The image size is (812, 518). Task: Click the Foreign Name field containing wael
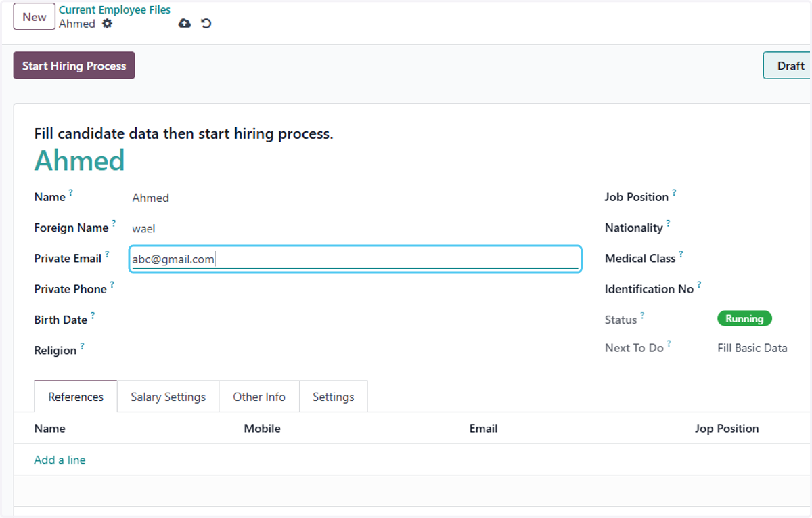click(355, 228)
